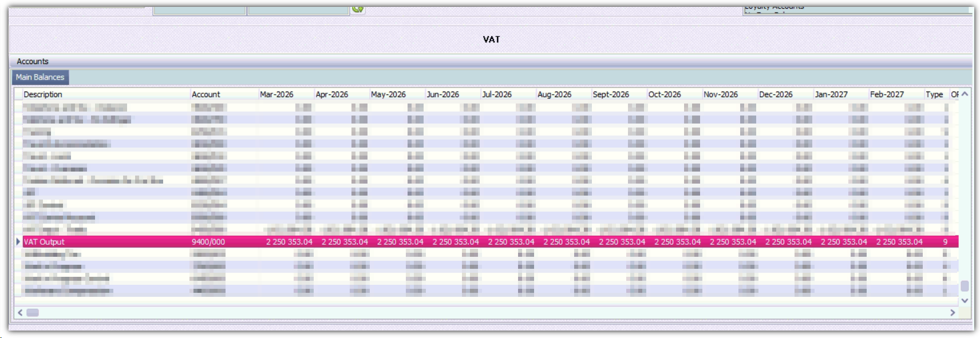Click the vertical scrollbar thumb
The image size is (980, 338).
coord(965,286)
